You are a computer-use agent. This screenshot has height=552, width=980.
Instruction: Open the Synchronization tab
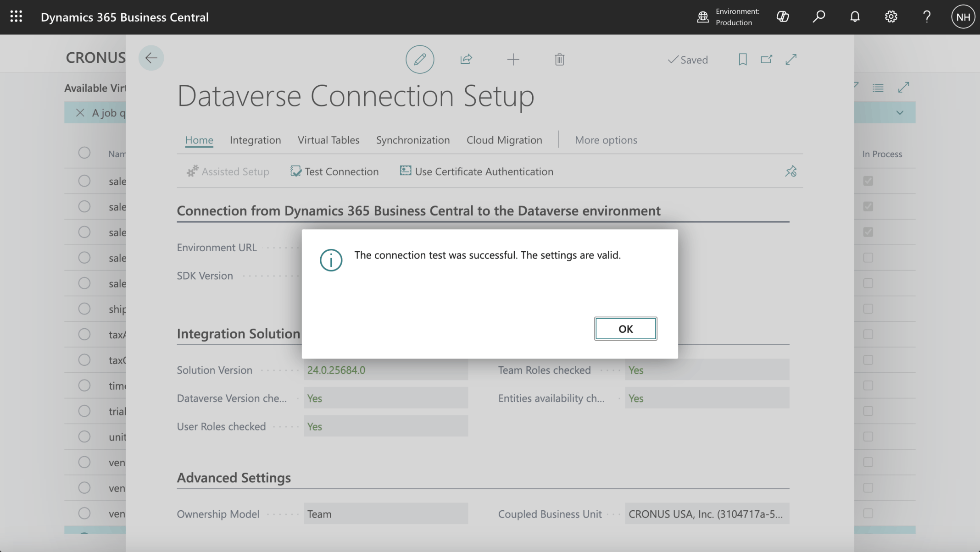click(x=412, y=140)
